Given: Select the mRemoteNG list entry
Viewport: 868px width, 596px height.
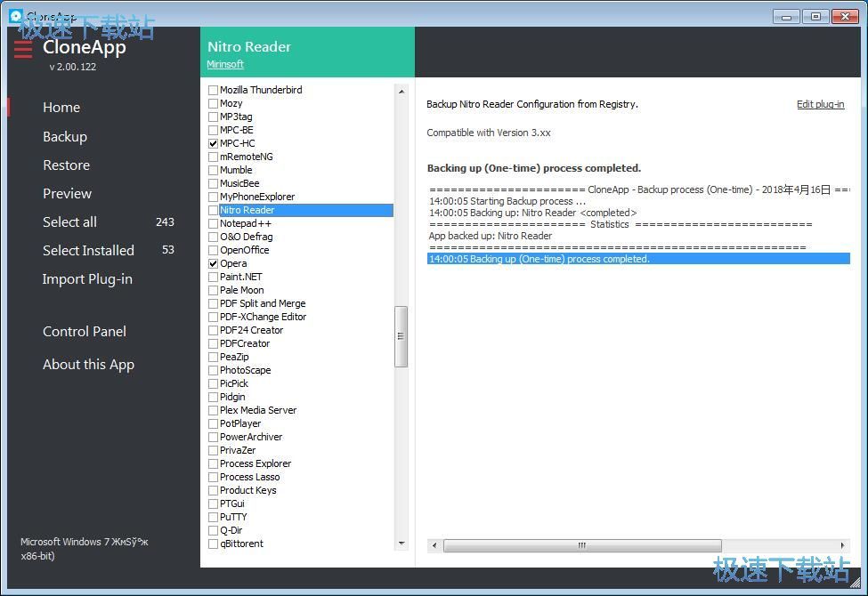Looking at the screenshot, I should (247, 157).
